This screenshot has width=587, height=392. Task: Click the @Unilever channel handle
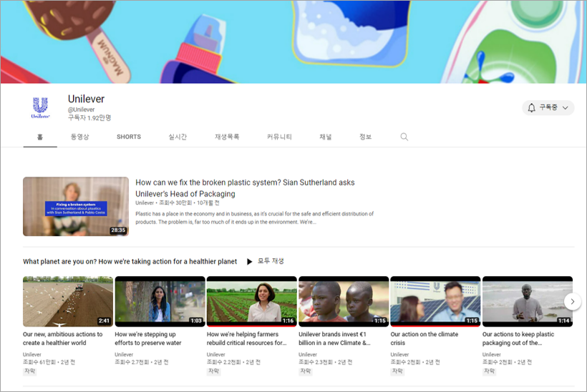(81, 109)
